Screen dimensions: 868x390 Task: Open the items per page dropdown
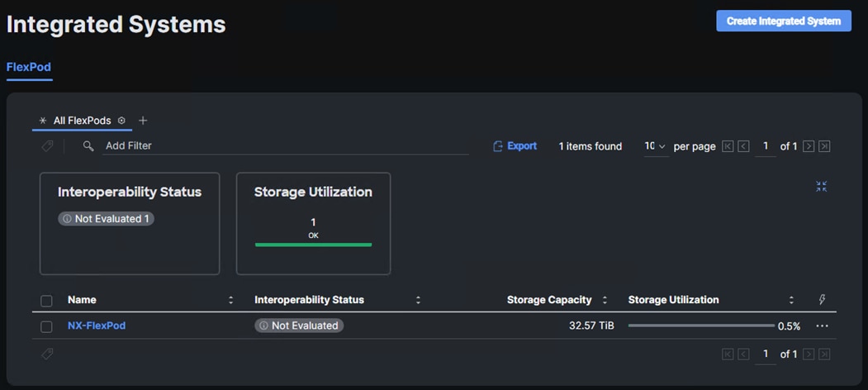(x=655, y=146)
